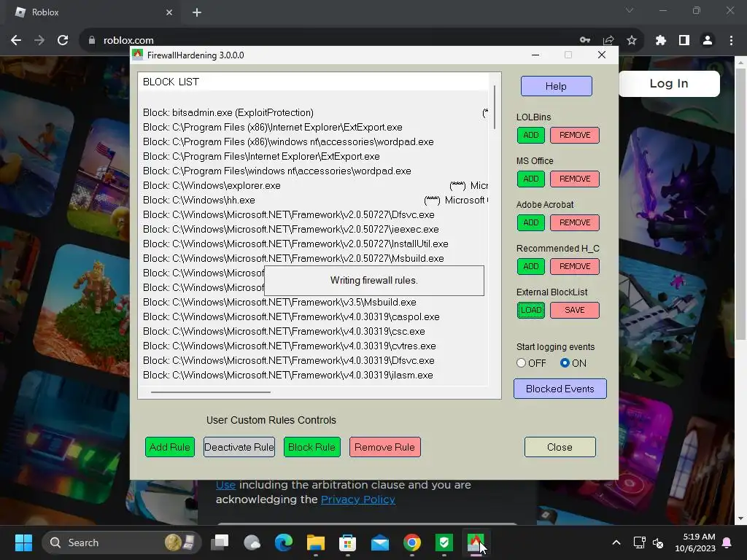This screenshot has width=747, height=560.
Task: Minimize the FirewallHardening window
Action: pyautogui.click(x=535, y=55)
